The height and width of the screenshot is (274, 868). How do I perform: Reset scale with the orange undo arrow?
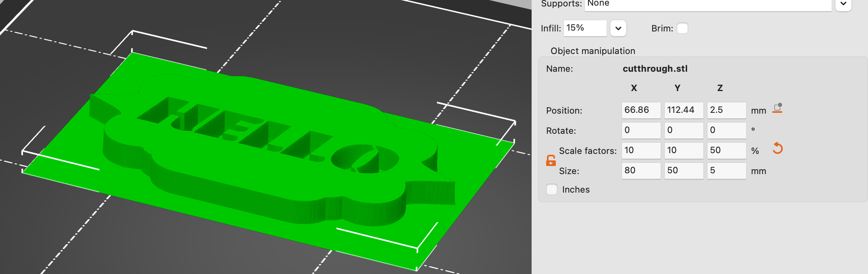[x=778, y=149]
